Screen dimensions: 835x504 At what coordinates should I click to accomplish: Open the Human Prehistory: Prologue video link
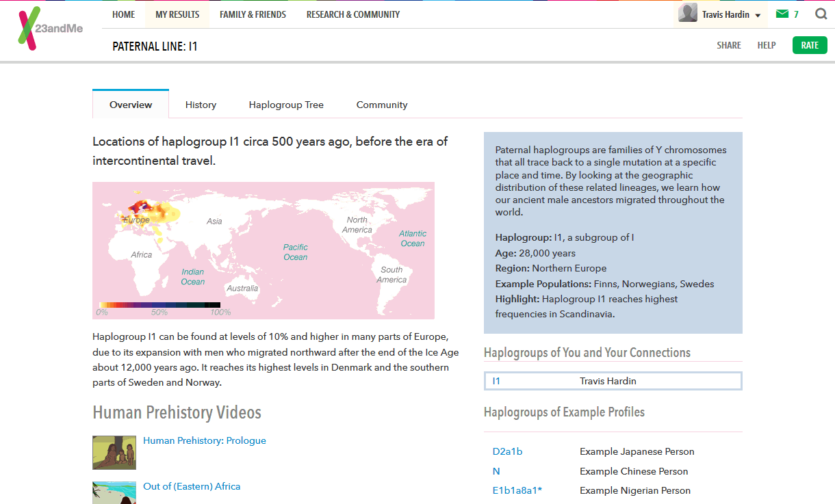point(205,440)
